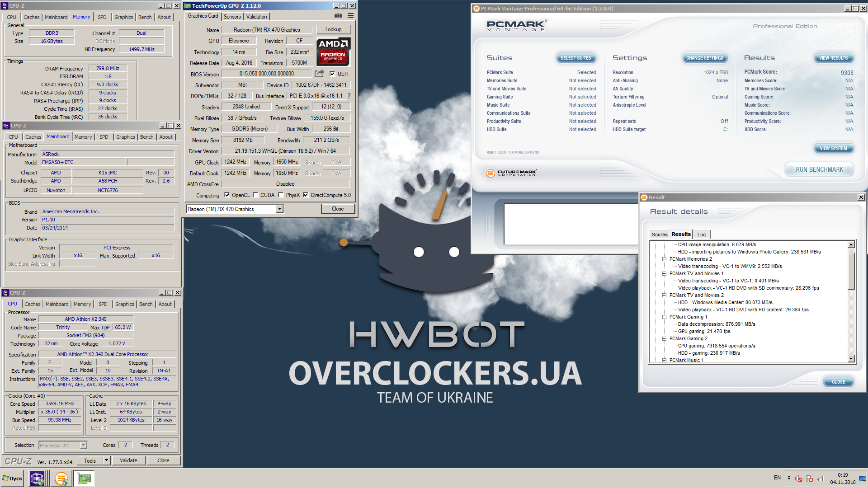Click the GPU-Z taskbar icon
Image resolution: width=868 pixels, height=488 pixels.
(85, 479)
